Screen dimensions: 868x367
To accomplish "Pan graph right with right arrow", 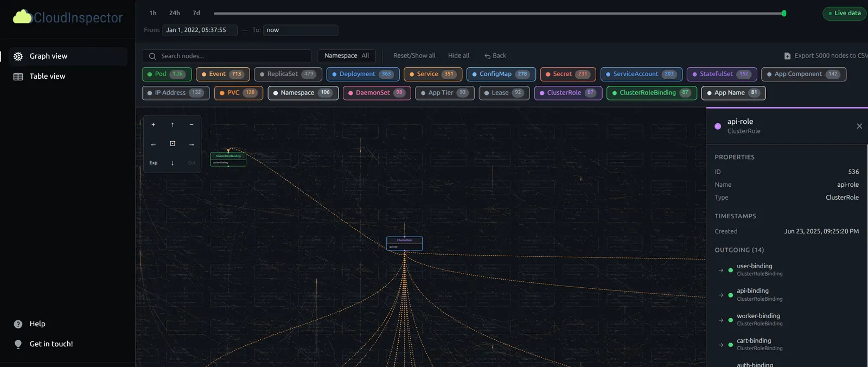I will pos(192,144).
